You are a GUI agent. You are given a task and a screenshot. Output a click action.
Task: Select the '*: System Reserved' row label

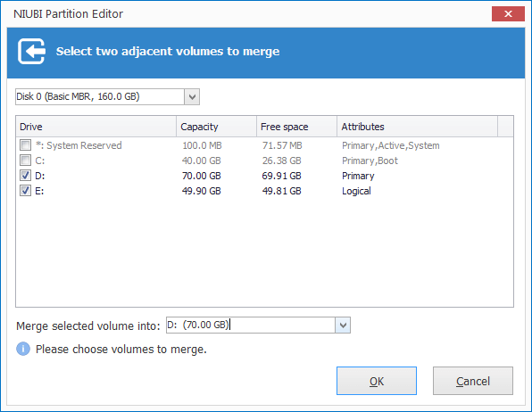pyautogui.click(x=79, y=145)
